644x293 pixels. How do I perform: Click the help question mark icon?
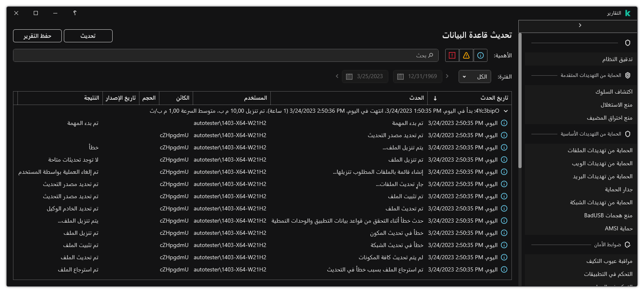click(75, 13)
